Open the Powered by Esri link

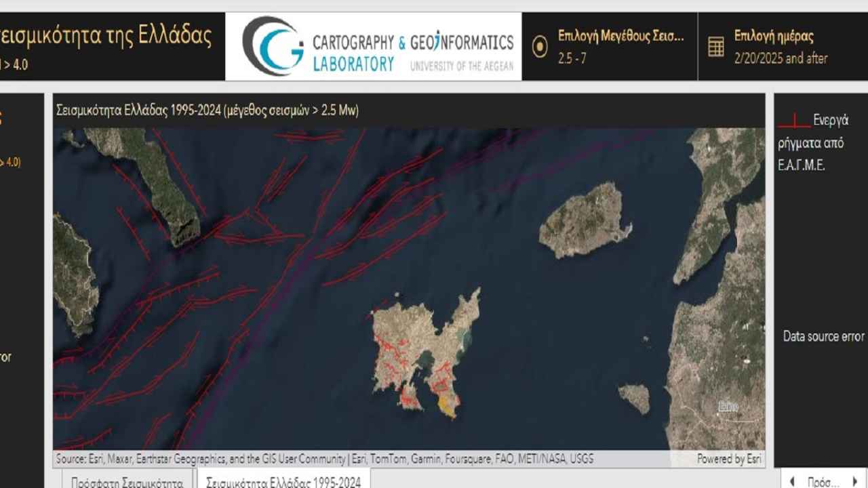click(729, 459)
